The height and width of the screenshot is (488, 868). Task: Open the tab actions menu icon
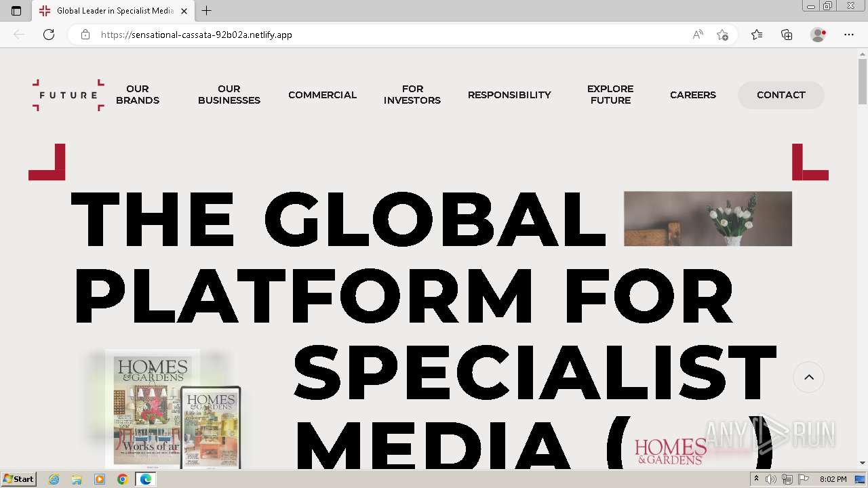click(16, 11)
